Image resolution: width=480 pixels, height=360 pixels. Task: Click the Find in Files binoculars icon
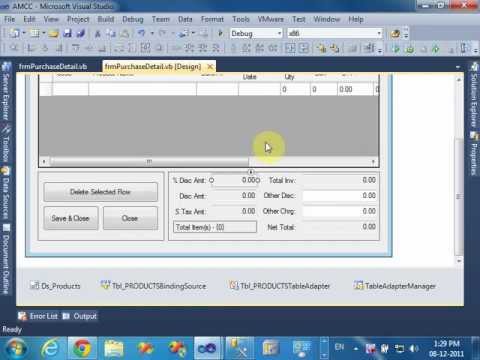click(395, 33)
